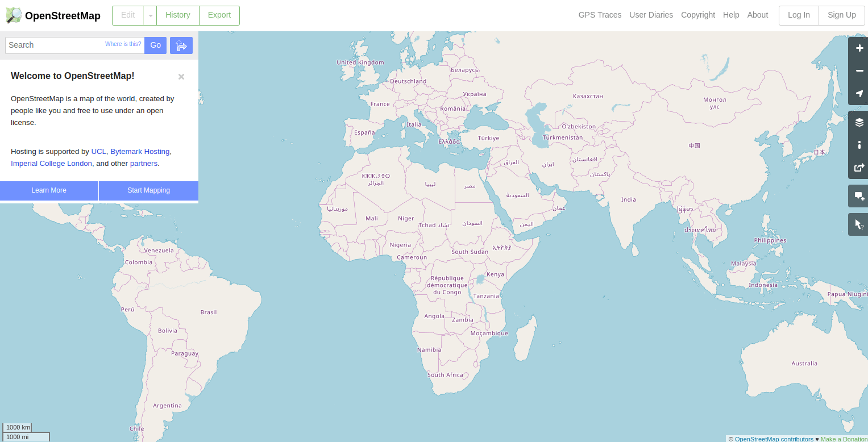The height and width of the screenshot is (442, 868).
Task: Click the Bolivia map label
Action: coord(168,331)
